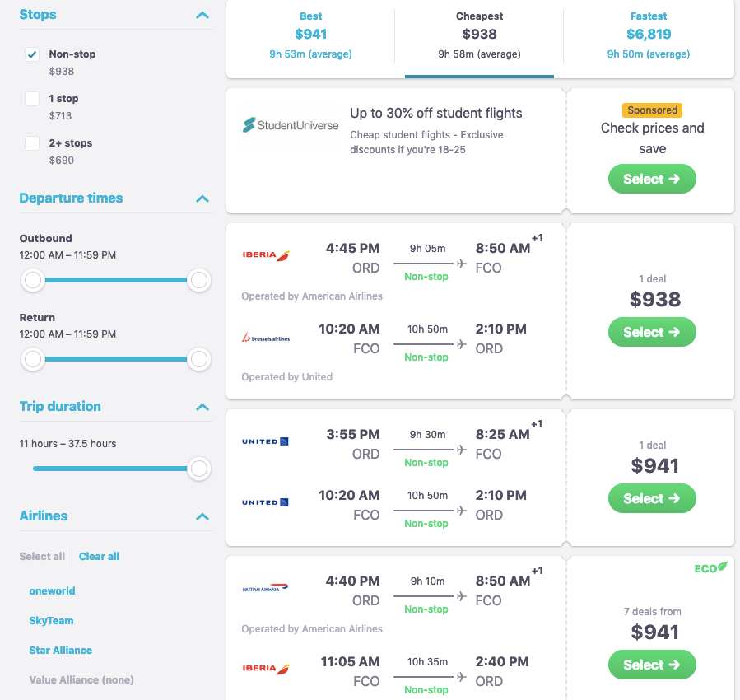Click Clear all under Airlines
Viewport: 740px width, 700px height.
98,556
